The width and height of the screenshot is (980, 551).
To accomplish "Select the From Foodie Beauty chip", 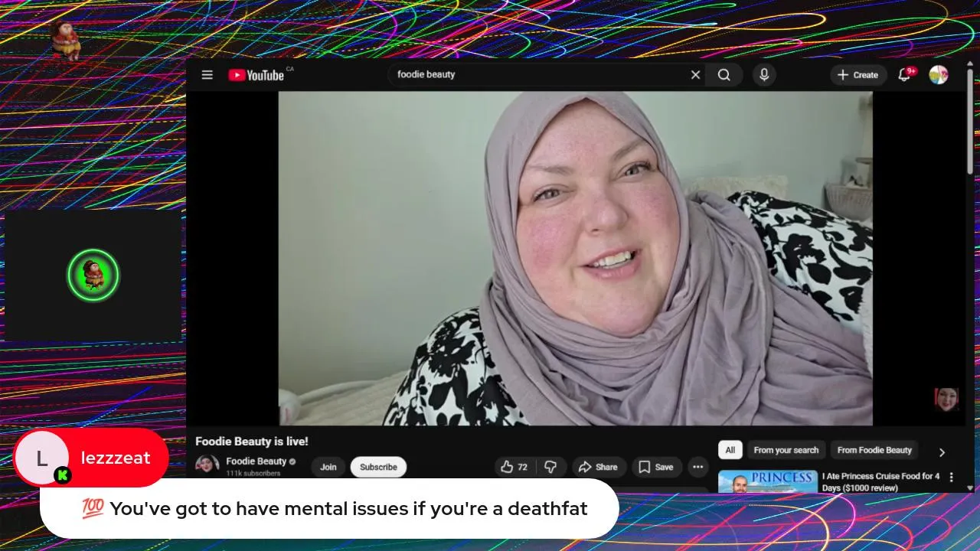I will [x=874, y=450].
